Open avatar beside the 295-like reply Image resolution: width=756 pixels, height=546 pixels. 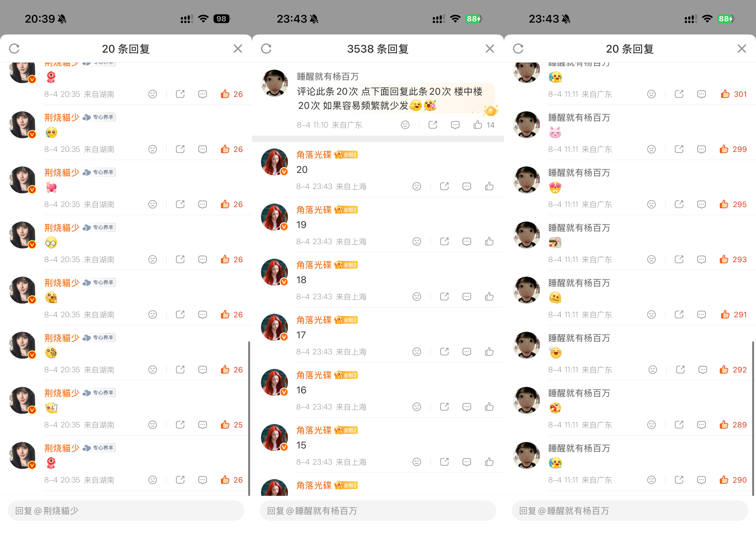click(527, 180)
